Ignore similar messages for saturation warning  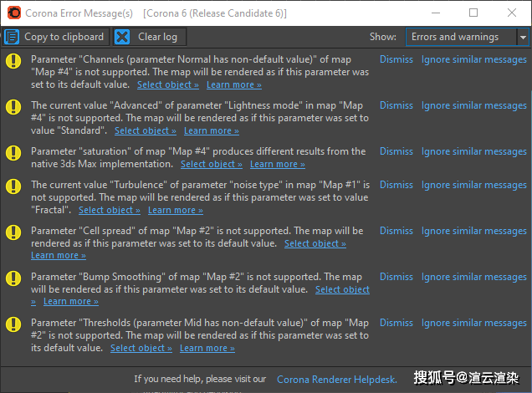click(x=474, y=151)
